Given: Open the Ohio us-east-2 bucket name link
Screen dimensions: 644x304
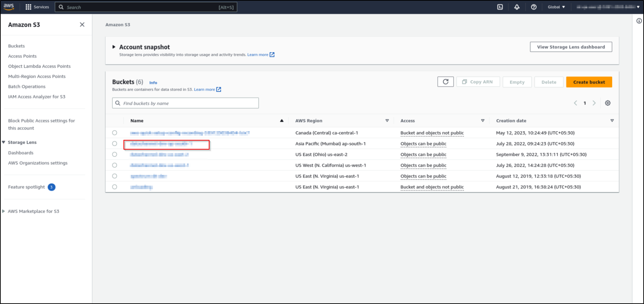Looking at the screenshot, I should [x=159, y=154].
